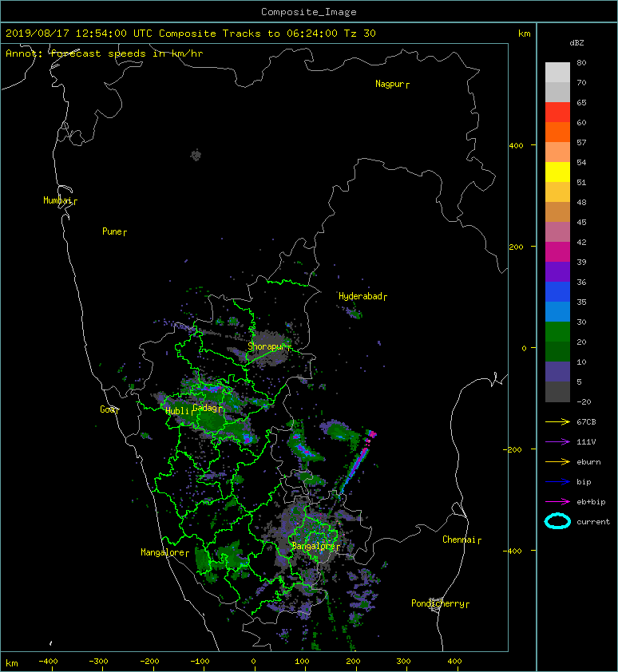Select the Mangalore city label

point(163,552)
